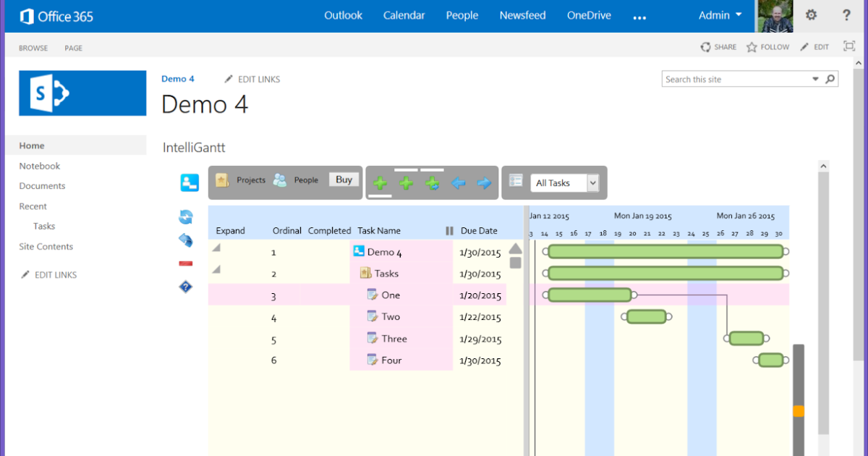Click the add linked task icon with blue arrow

432,183
